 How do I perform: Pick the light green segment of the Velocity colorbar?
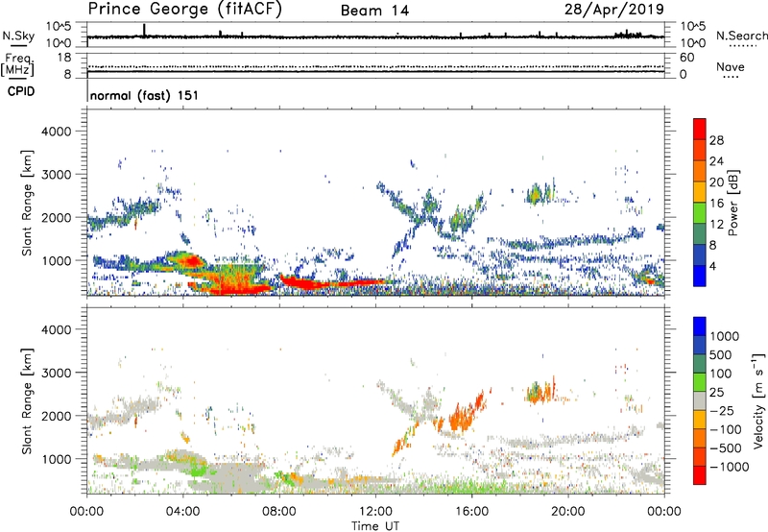click(700, 382)
